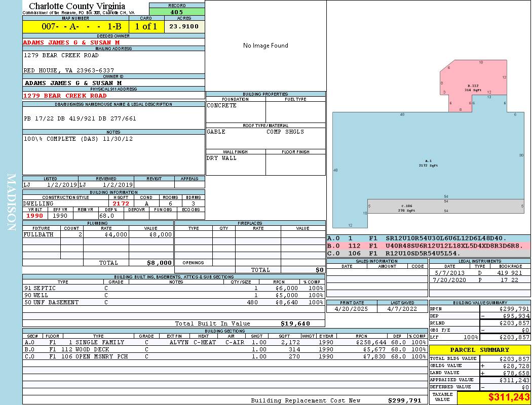Click the A.0 sketch vector code line
This screenshot has width=532, height=405.
click(429, 238)
